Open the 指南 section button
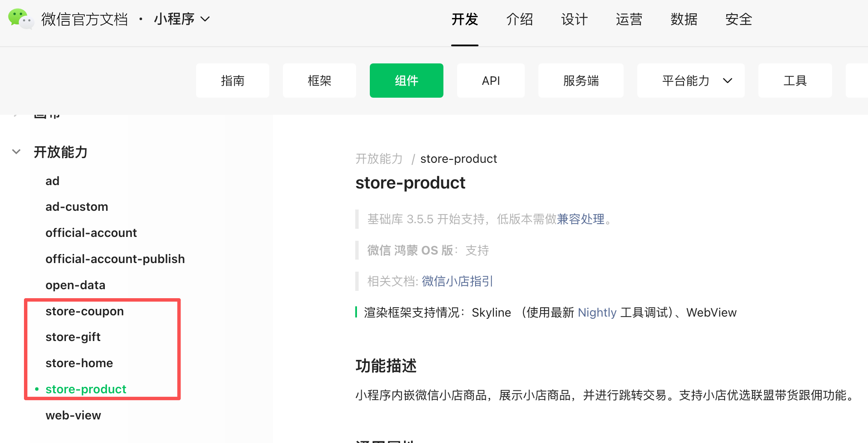The height and width of the screenshot is (443, 868). point(232,81)
